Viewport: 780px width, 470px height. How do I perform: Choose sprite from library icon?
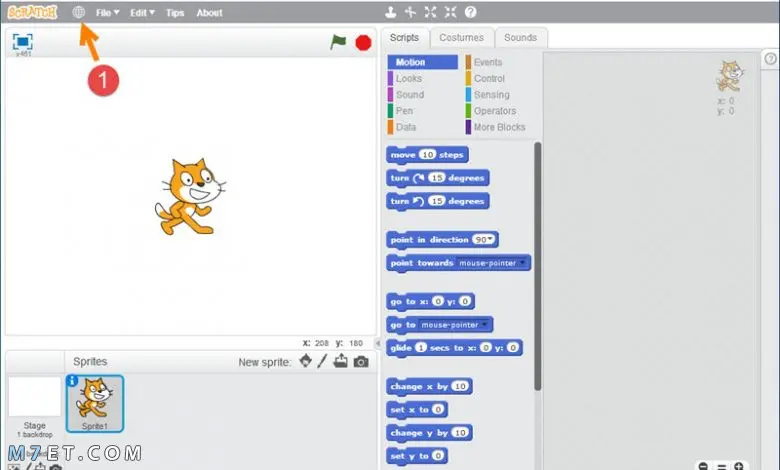coord(305,361)
